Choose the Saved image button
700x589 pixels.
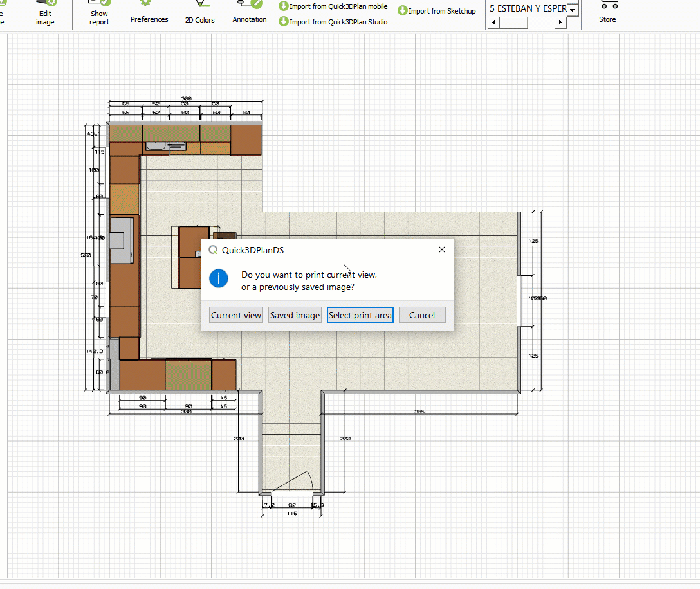tap(295, 315)
